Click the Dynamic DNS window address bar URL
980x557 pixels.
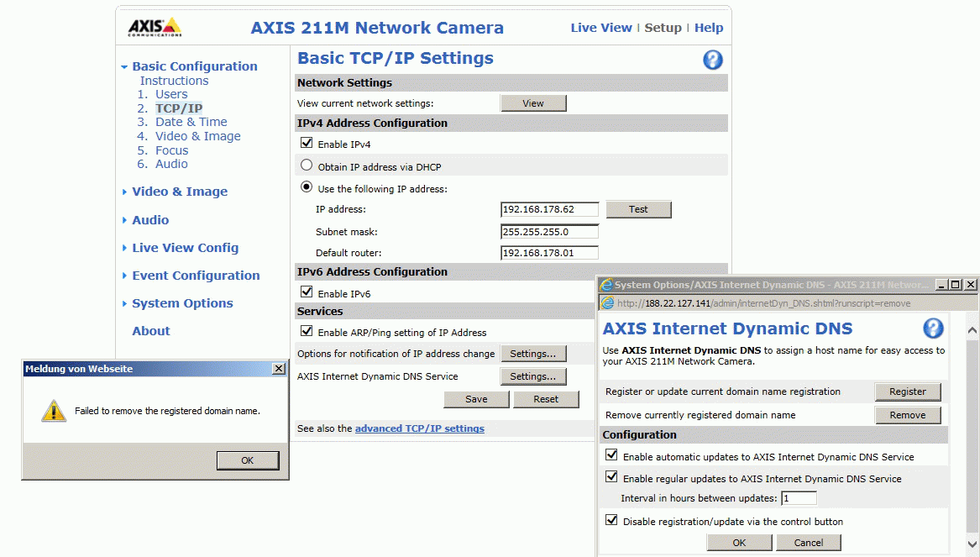763,304
